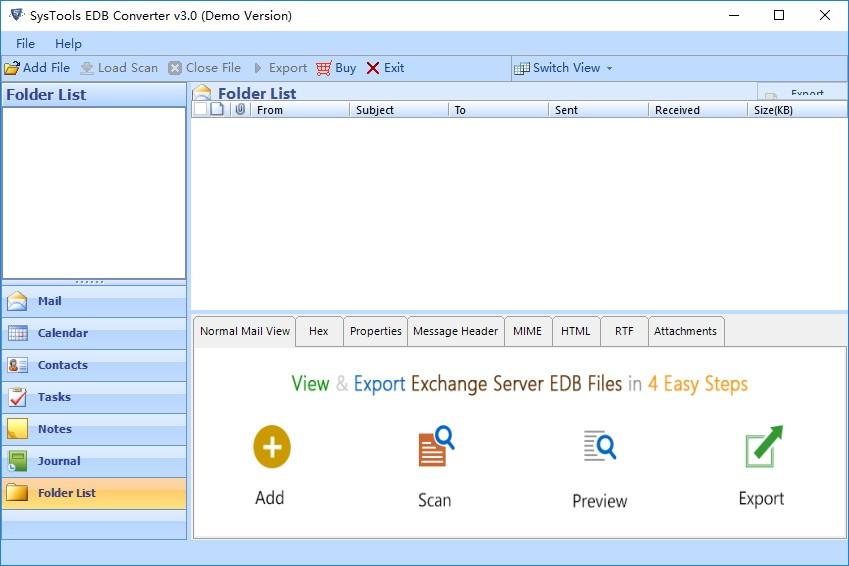Select the highlighted Folder List navigation button
The image size is (849, 566).
(x=94, y=493)
